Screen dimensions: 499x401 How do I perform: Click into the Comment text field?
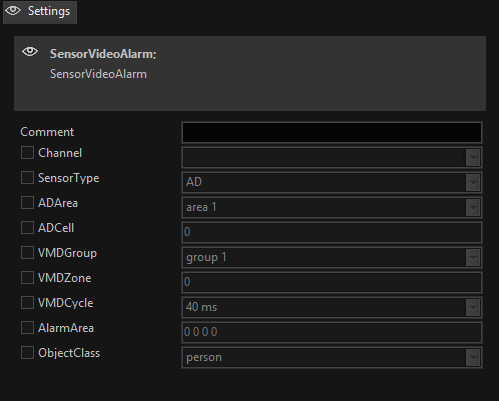coord(332,132)
